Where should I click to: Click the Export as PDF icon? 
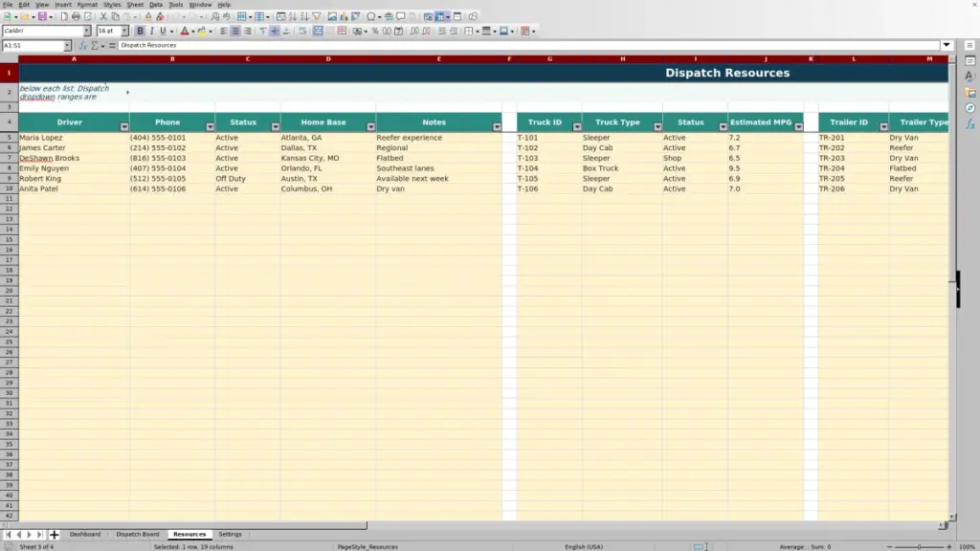(x=64, y=16)
